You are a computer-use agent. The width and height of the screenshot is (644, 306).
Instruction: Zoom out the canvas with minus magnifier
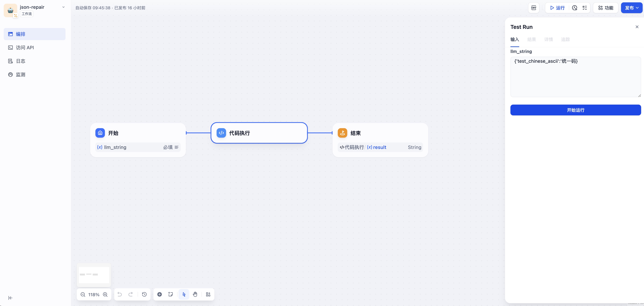point(83,295)
